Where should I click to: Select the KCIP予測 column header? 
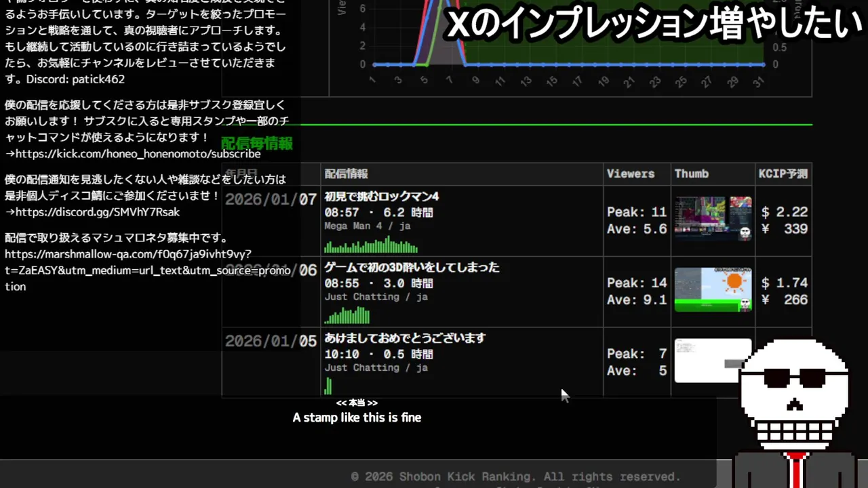(x=783, y=174)
